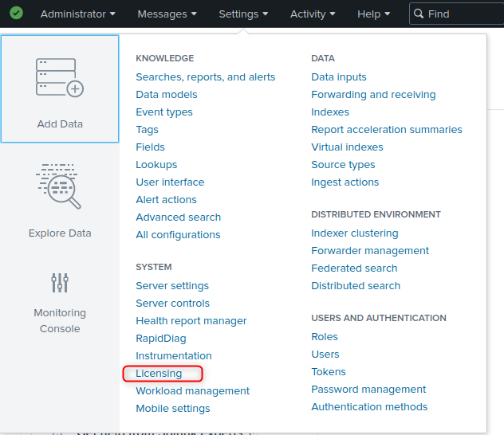Click the search magnifier icon
504x435 pixels.
click(419, 14)
